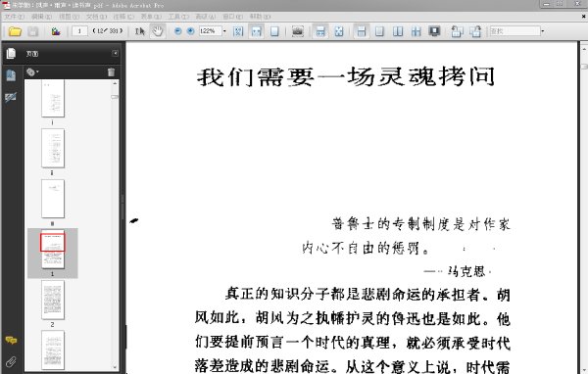Screen dimensions: 588x374
Task: Click the document vertical scrollbar handle
Action: pyautogui.click(x=584, y=67)
